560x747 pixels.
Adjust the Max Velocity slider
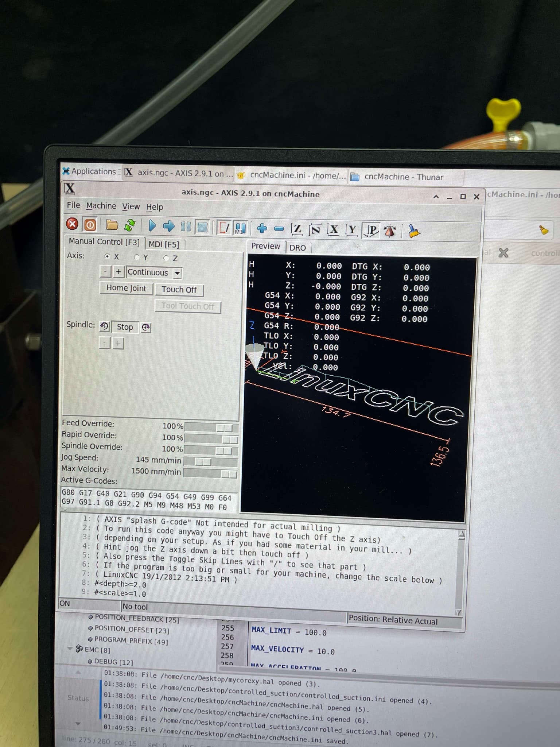click(210, 473)
